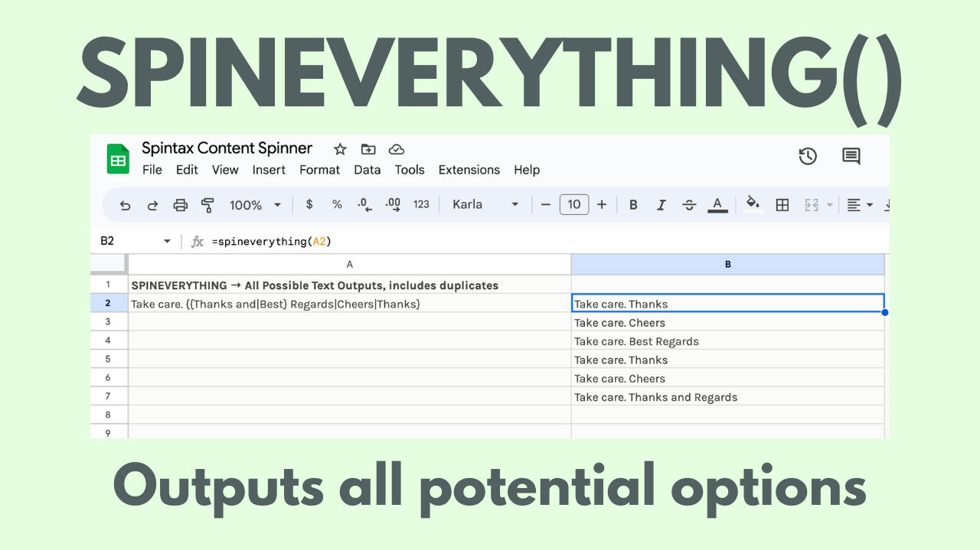Open the Data menu
This screenshot has width=980, height=550.
[x=367, y=170]
